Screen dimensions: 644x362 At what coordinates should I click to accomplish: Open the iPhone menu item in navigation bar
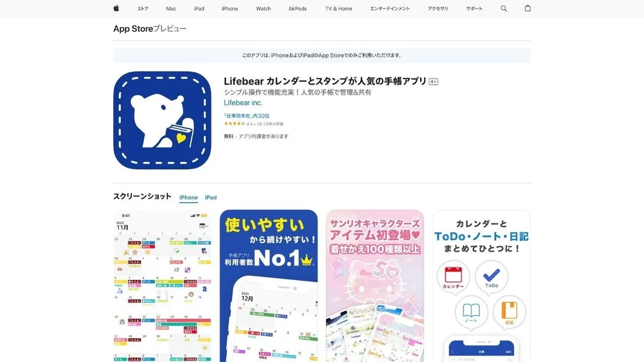[x=230, y=9]
